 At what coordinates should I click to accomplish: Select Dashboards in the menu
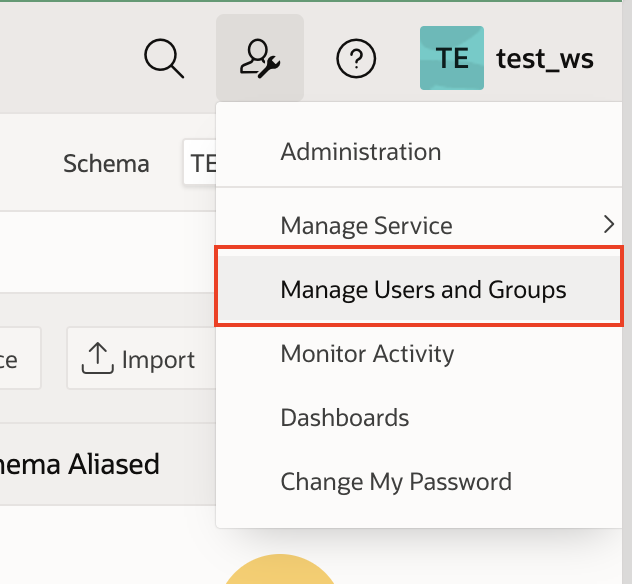tap(419, 418)
